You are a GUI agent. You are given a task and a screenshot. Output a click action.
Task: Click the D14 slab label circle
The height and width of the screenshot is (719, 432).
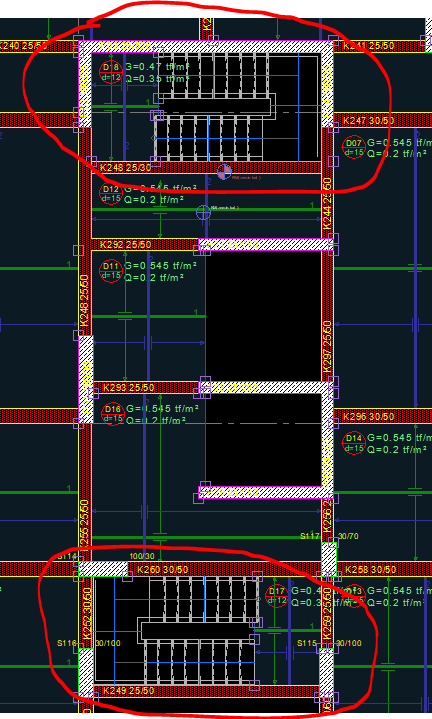tap(354, 443)
